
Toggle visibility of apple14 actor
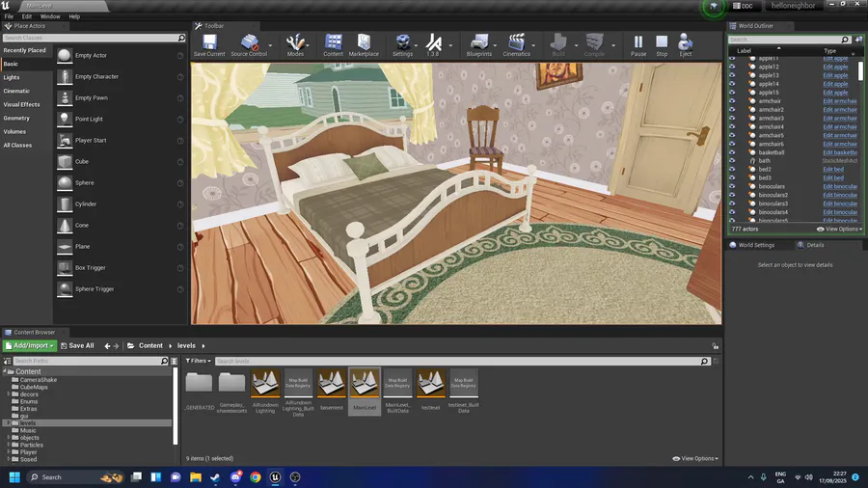point(732,84)
